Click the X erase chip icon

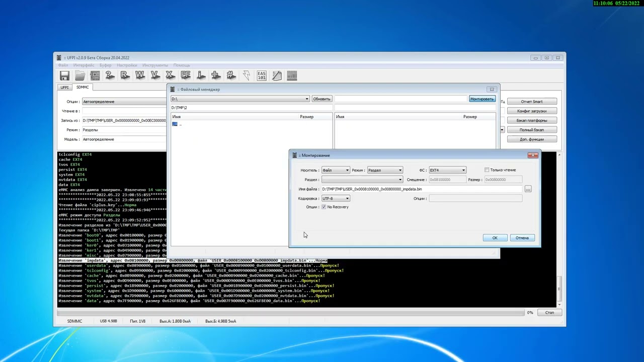pyautogui.click(x=170, y=75)
